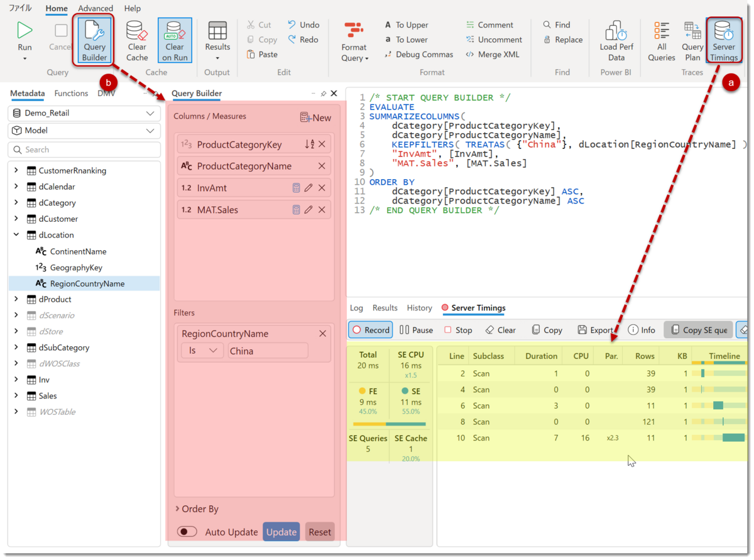This screenshot has height=560, width=754.
Task: Add a New measure in Query Builder
Action: pos(315,118)
